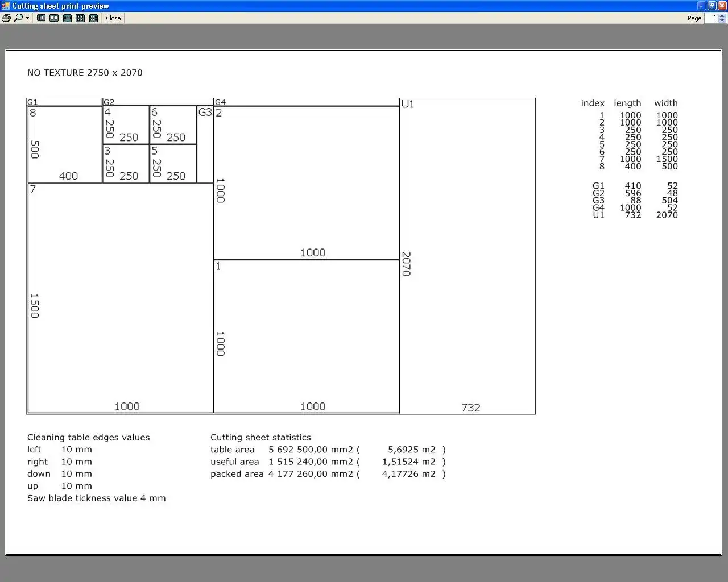This screenshot has width=728, height=582.
Task: Show one page layout in preview
Action: coord(42,18)
